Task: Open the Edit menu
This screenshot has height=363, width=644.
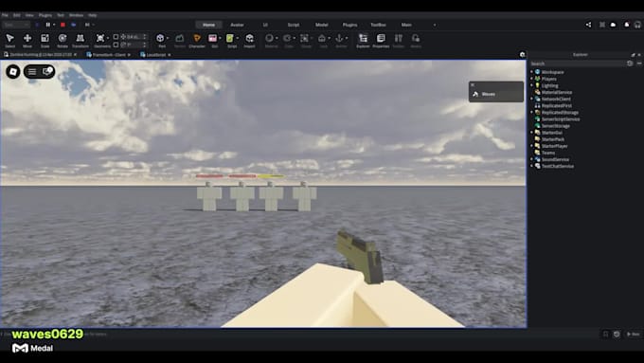Action: tap(16, 15)
